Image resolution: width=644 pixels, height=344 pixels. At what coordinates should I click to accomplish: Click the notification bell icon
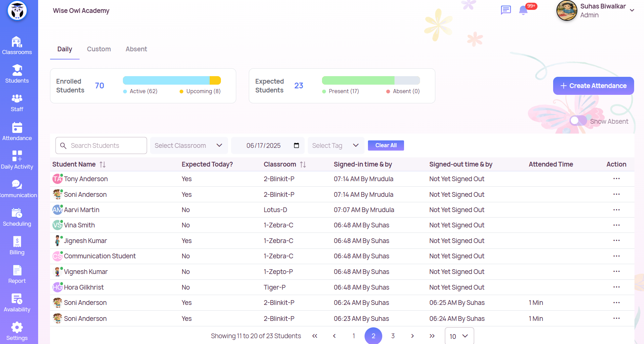[x=523, y=11]
